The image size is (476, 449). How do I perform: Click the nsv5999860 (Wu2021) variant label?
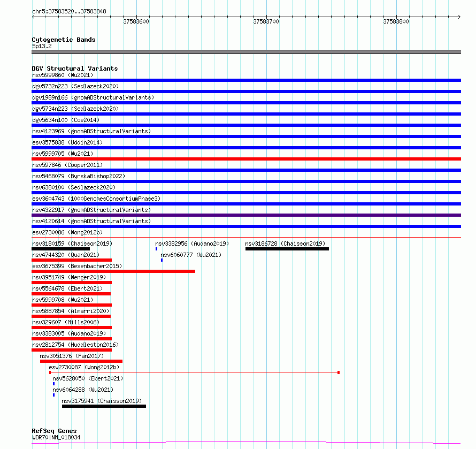[63, 75]
